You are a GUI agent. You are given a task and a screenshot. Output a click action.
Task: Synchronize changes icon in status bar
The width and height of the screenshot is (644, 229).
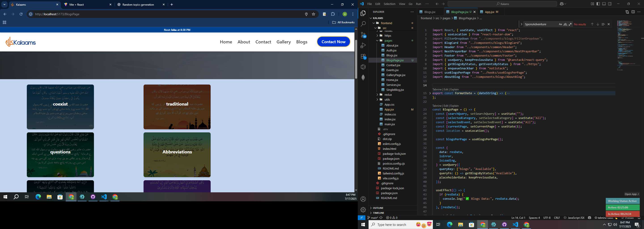381,218
